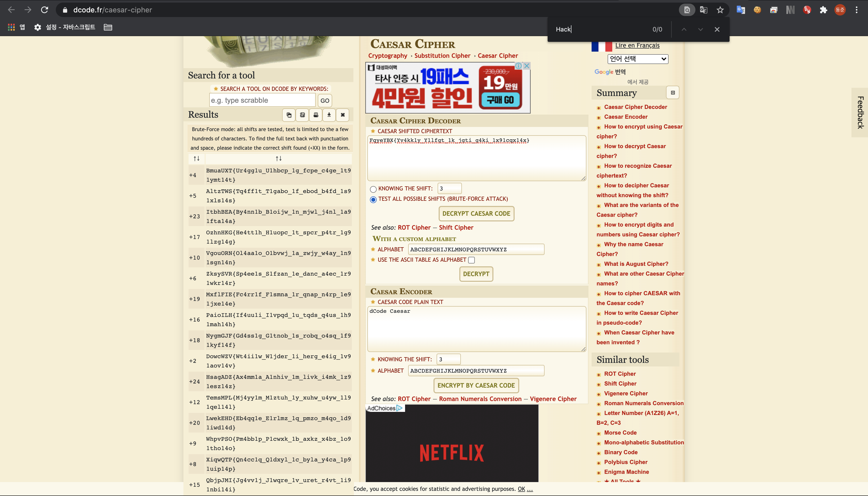Copy results to clipboard

(x=289, y=115)
